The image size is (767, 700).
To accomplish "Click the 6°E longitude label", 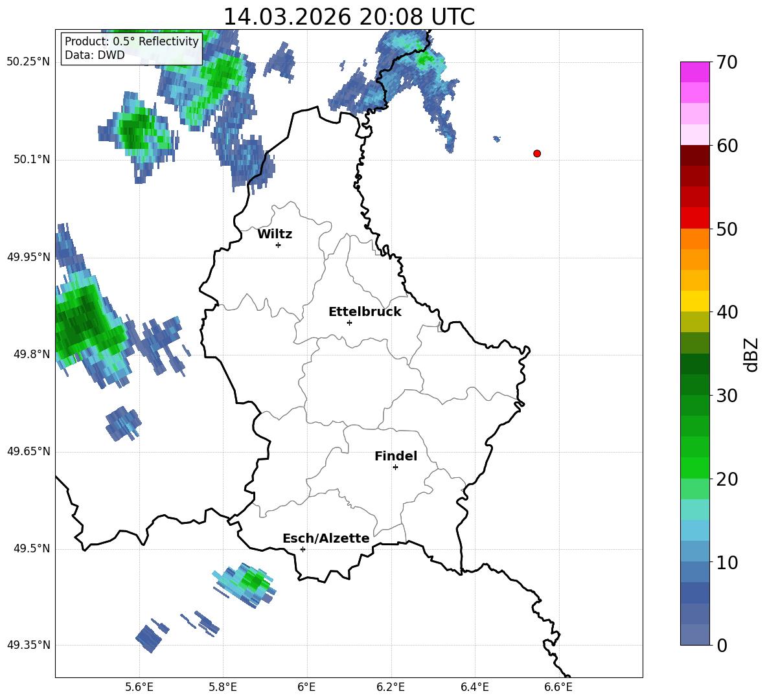I will (306, 687).
